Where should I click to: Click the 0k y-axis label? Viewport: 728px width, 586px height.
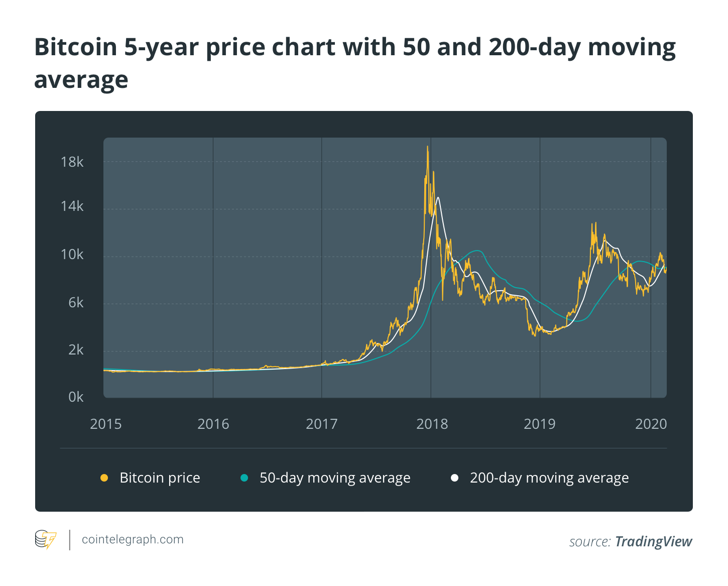pyautogui.click(x=76, y=397)
